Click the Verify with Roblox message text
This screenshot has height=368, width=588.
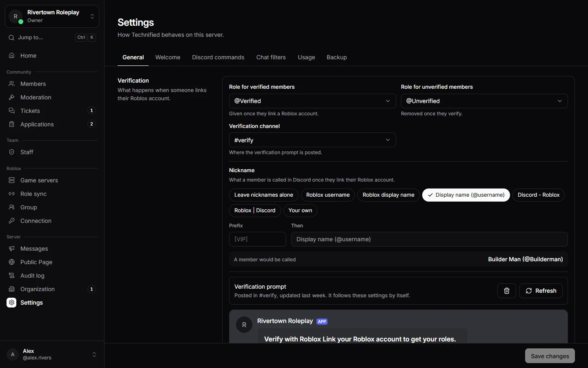click(360, 339)
